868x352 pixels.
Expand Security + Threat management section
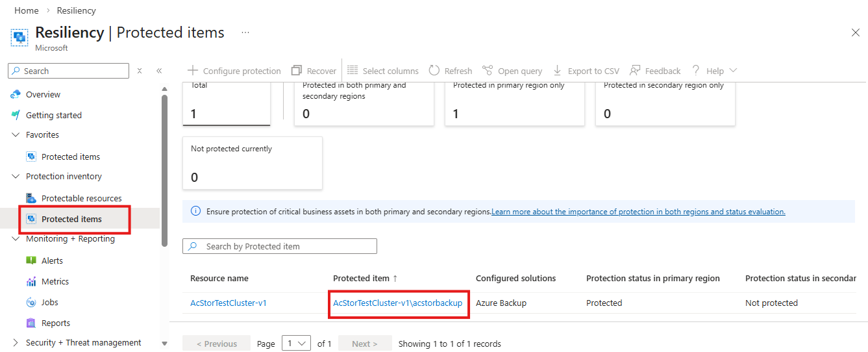16,343
